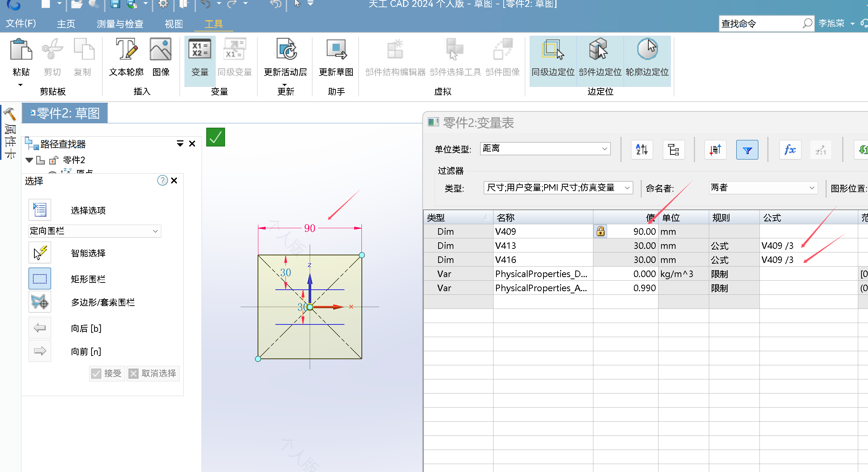Click the Backward (向后) arrow icon
868x472 pixels.
40,328
